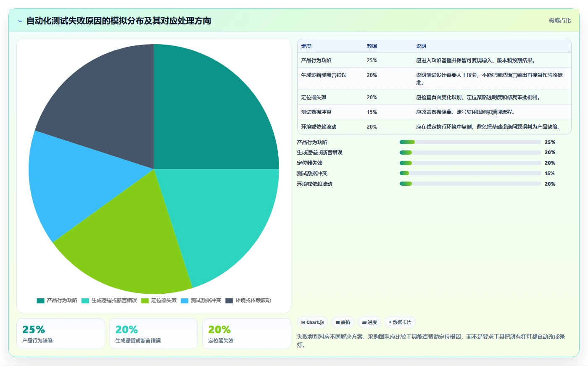Toggle the 定位器失效 legend swatch
This screenshot has width=588, height=366.
(145, 301)
